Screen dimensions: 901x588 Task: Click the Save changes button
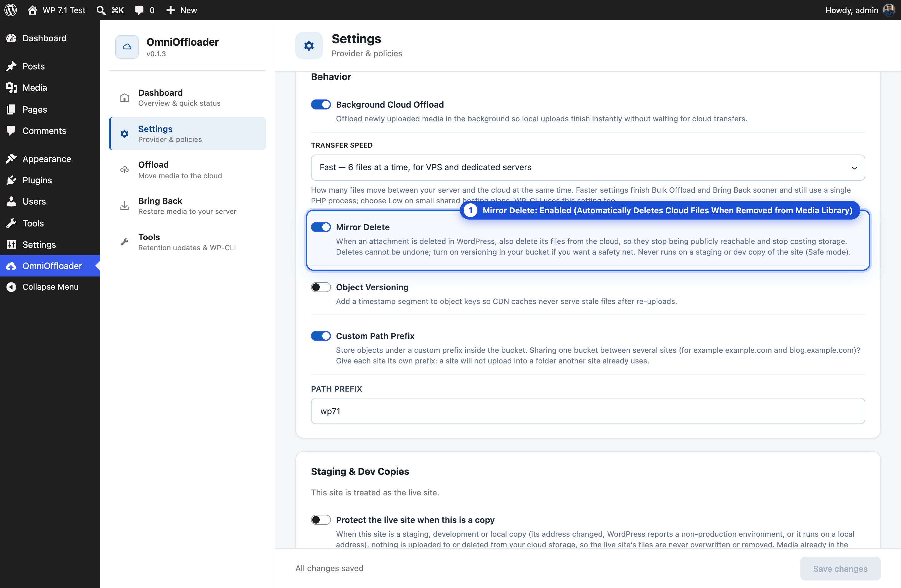[x=840, y=568]
